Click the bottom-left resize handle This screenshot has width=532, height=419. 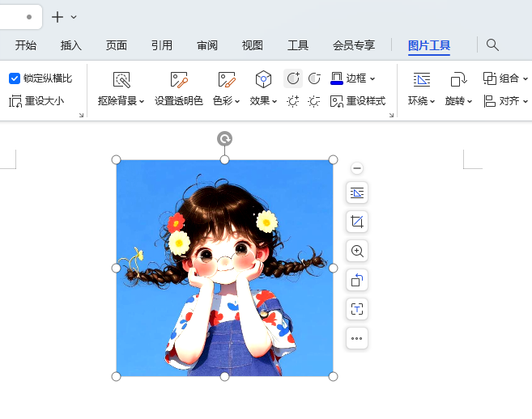[116, 377]
